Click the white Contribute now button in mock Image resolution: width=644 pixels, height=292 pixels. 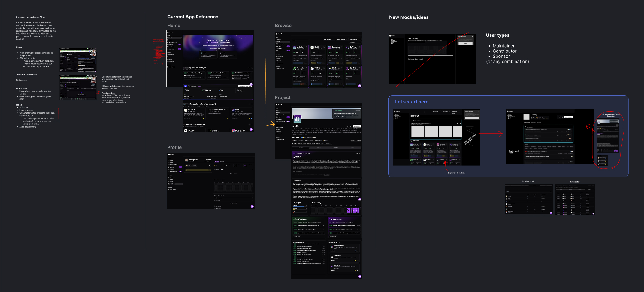(x=568, y=117)
